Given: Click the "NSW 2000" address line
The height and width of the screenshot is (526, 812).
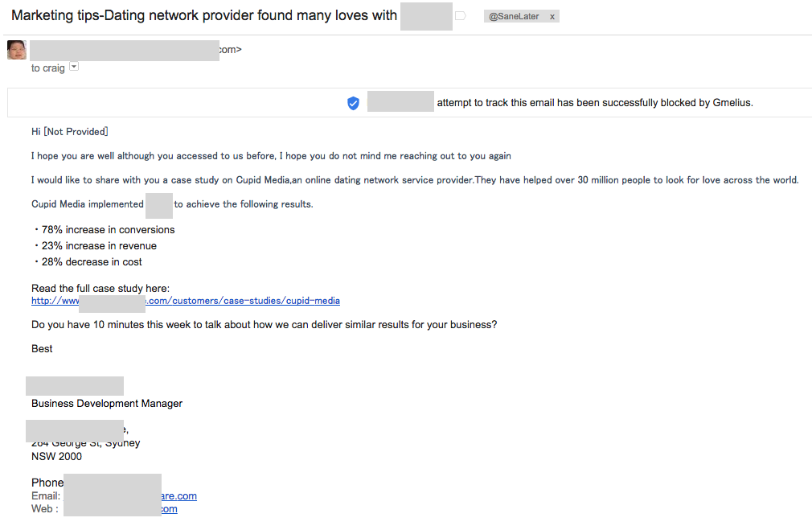Looking at the screenshot, I should (56, 457).
